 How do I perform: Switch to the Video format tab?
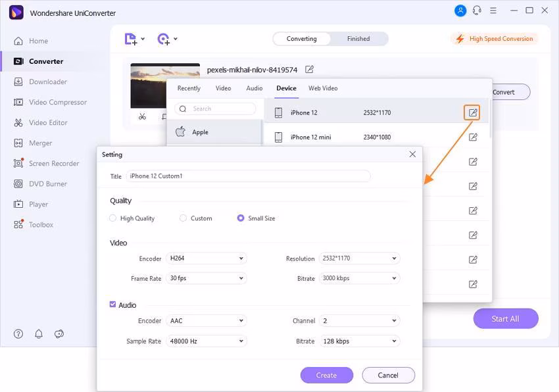click(x=223, y=88)
